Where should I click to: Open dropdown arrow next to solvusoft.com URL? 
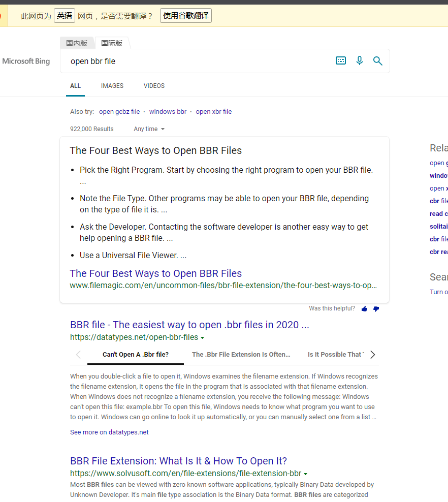coord(306,474)
